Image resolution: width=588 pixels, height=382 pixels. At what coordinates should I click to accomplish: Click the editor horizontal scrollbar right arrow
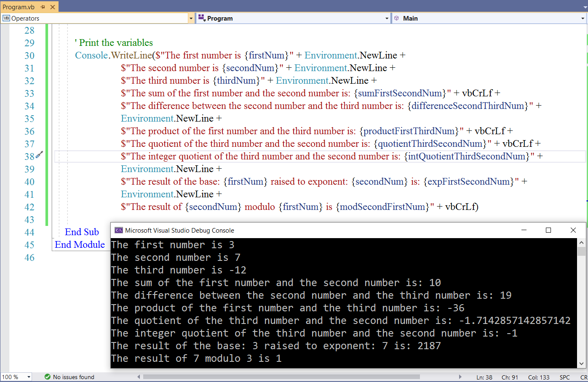pyautogui.click(x=460, y=377)
